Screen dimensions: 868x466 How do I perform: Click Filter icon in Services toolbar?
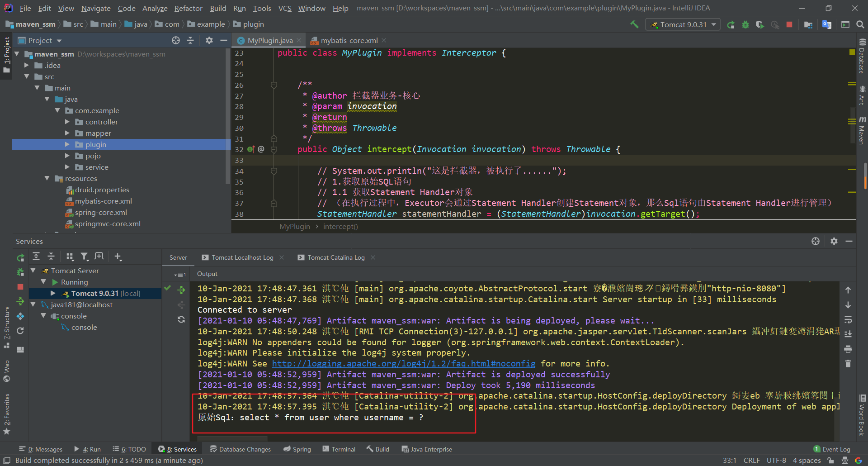[x=84, y=257]
